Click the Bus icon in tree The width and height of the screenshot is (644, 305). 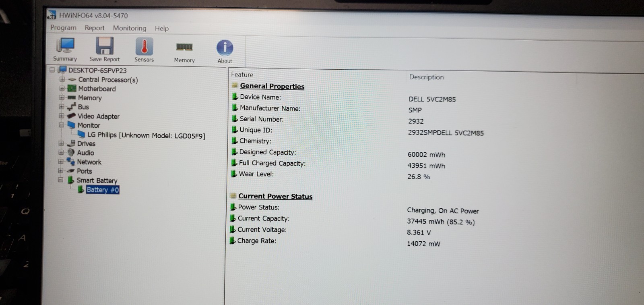pyautogui.click(x=71, y=107)
